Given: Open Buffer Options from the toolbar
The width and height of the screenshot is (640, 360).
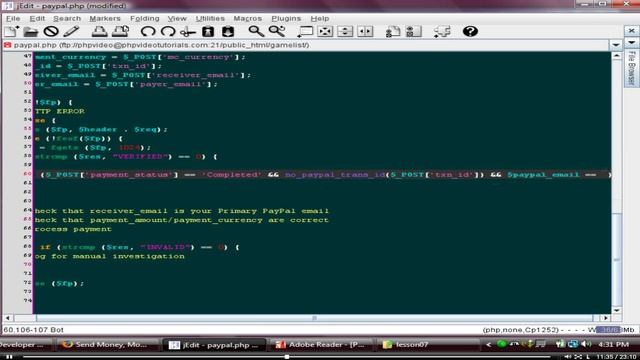Looking at the screenshot, I should click(393, 31).
